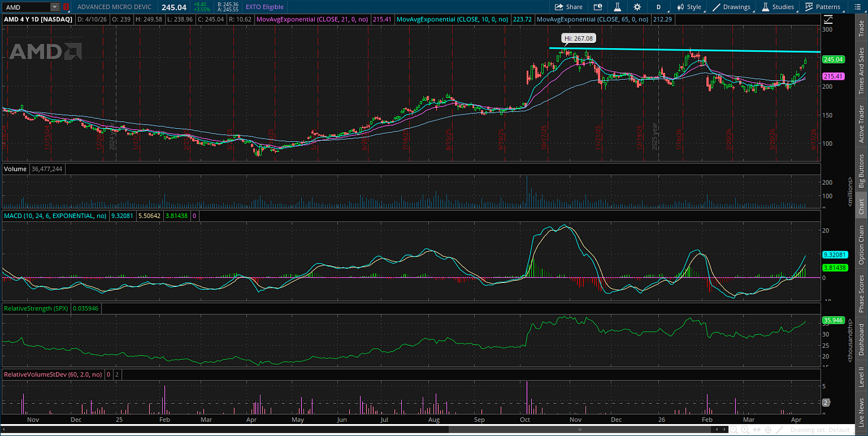
Task: Click the last price 245.04 in header
Action: pos(173,7)
